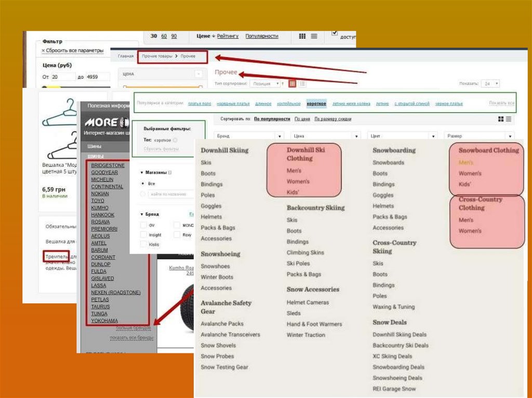Sort by 'По цене' link
532x398 pixels.
(x=302, y=119)
